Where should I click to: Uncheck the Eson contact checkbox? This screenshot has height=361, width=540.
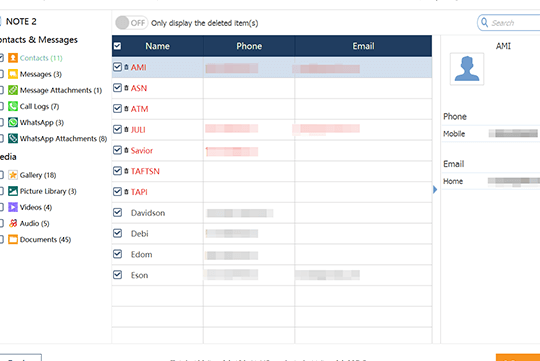coord(117,275)
